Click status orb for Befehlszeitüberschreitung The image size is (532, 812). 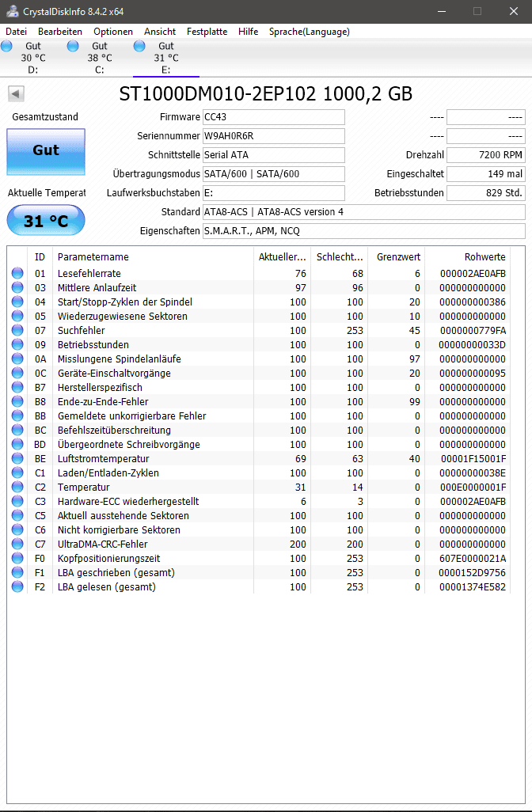(17, 430)
